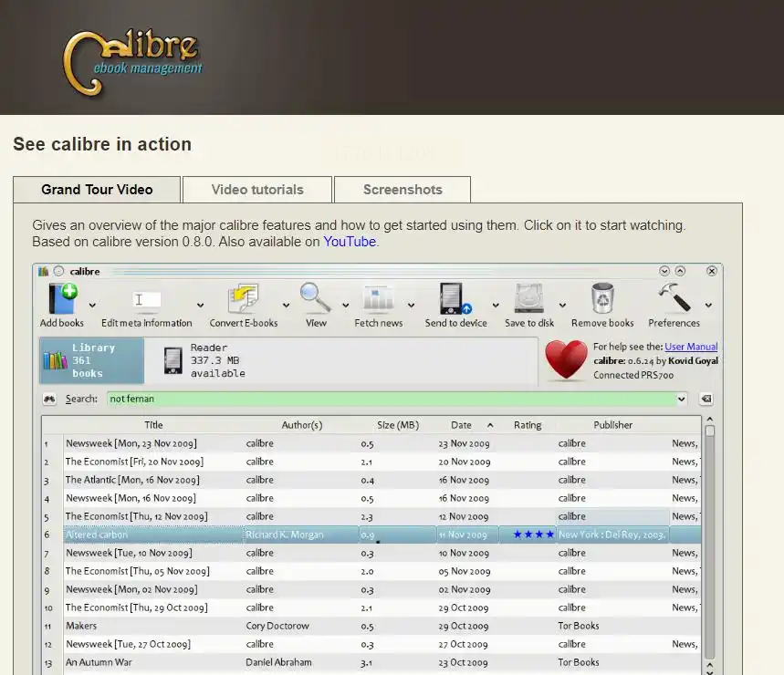Click the Add books icon
This screenshot has width=784, height=675.
click(x=63, y=299)
